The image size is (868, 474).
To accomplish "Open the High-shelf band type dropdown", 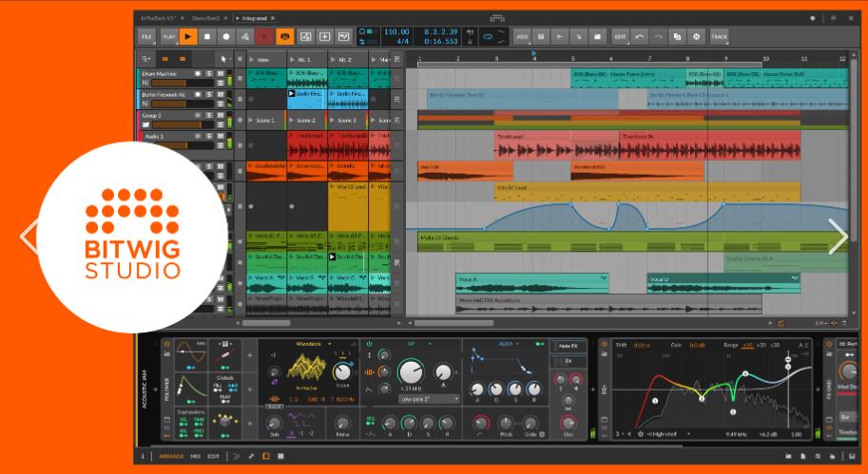I will [668, 434].
